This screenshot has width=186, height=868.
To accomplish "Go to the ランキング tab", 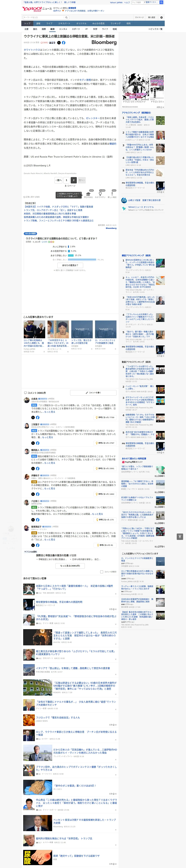I will point(115,24).
